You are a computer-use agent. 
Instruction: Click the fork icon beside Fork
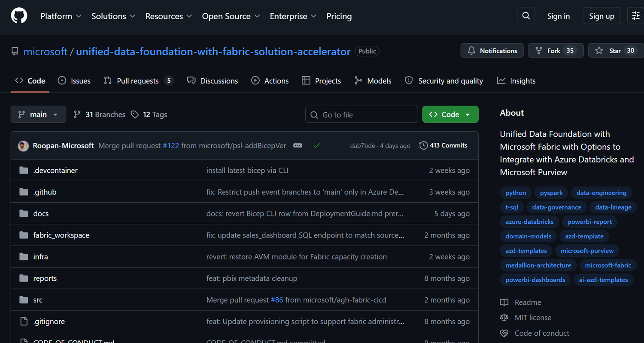point(539,51)
